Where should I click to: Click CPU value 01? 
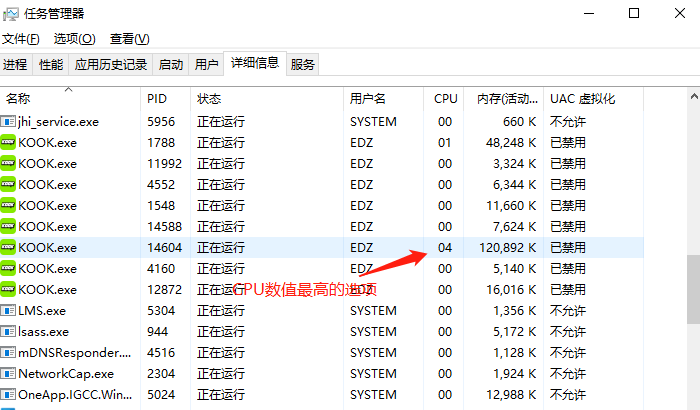click(x=445, y=143)
